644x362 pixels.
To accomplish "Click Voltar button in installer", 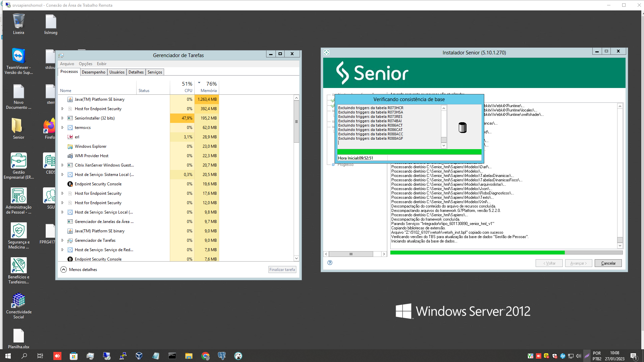I will tap(549, 263).
